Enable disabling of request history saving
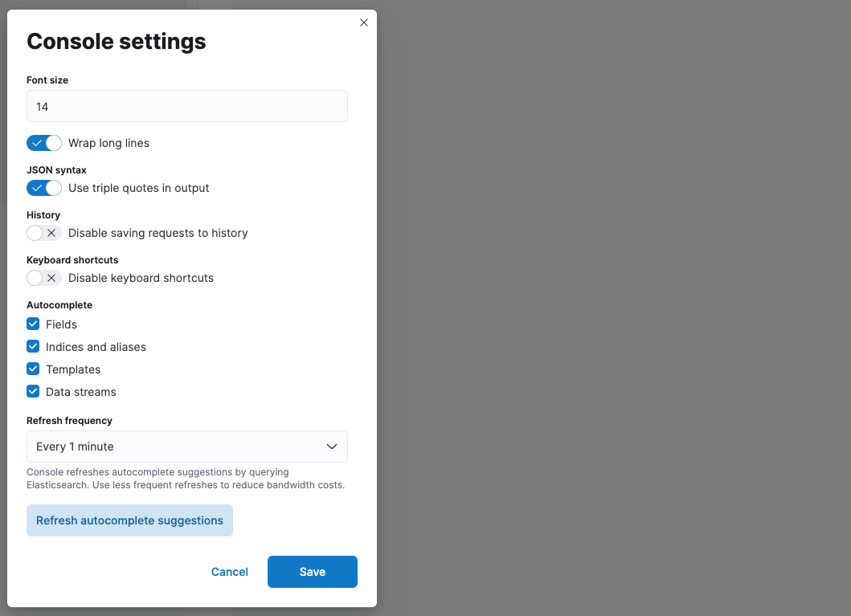This screenshot has width=851, height=616. click(43, 233)
